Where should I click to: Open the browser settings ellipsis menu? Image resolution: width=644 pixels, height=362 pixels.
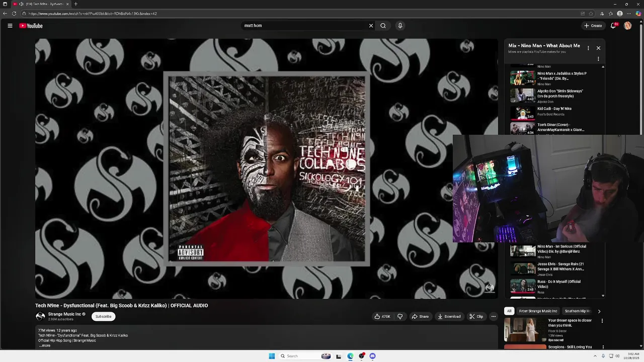coord(629,14)
